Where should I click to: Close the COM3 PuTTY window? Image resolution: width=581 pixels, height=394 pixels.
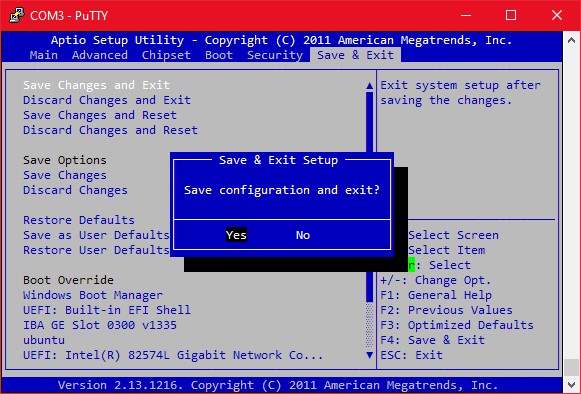point(557,15)
